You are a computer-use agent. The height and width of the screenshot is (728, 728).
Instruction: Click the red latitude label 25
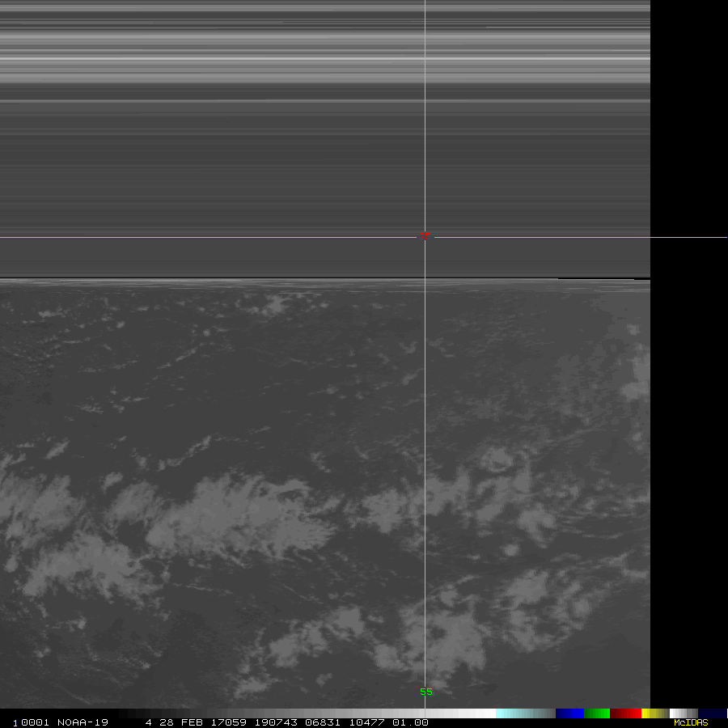coord(425,236)
